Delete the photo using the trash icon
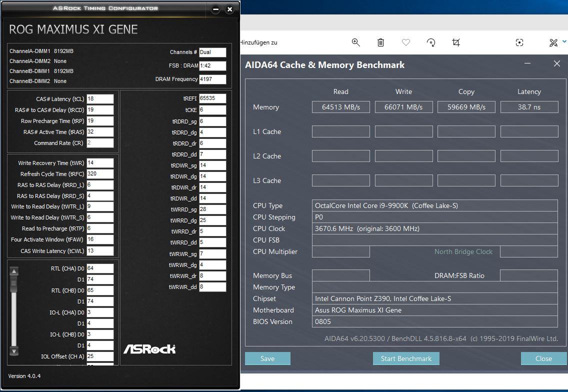 coord(380,42)
